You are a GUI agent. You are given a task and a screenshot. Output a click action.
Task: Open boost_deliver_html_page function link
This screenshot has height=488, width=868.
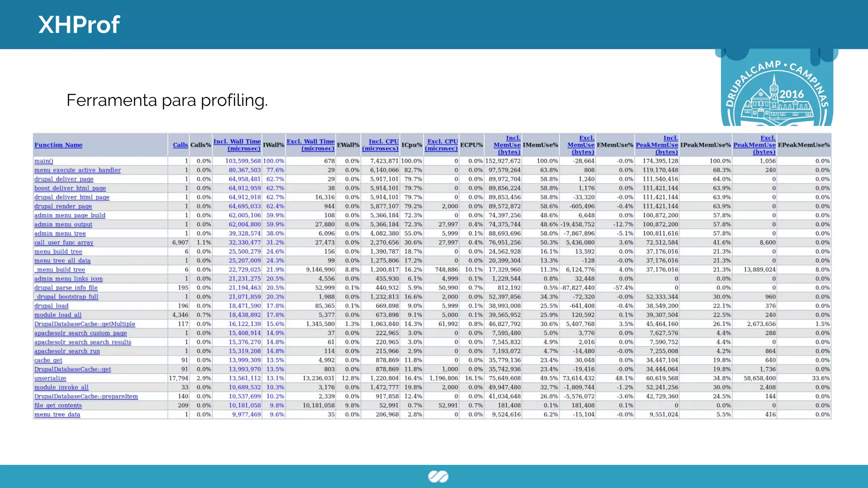click(x=70, y=188)
